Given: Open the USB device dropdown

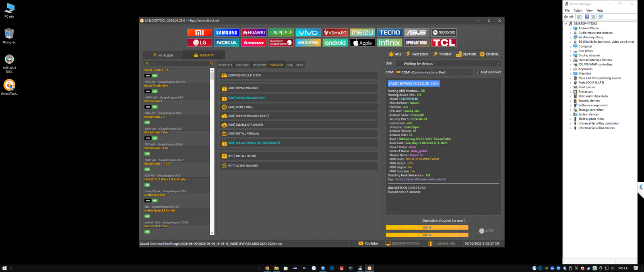Looking at the screenshot, I should coord(448,63).
